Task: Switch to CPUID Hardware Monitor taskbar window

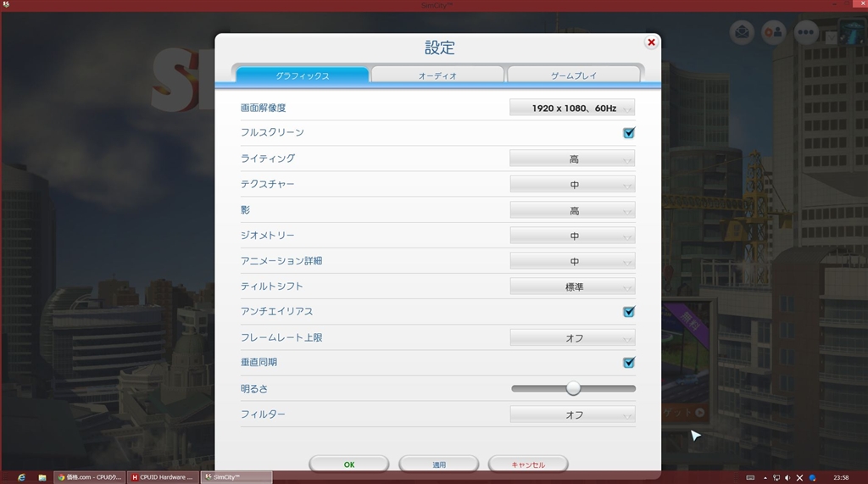Action: click(x=163, y=477)
